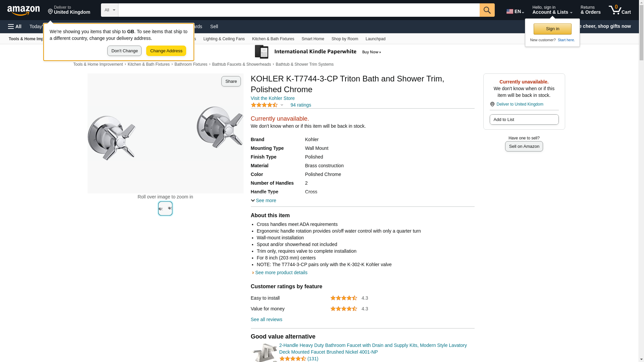Screen dimensions: 644x362
Task: Click the Change Address button
Action: [166, 51]
